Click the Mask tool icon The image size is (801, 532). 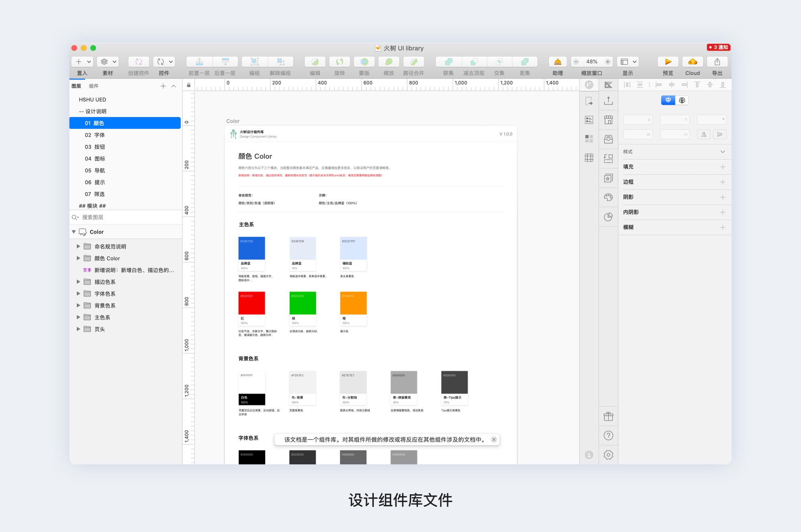point(364,62)
